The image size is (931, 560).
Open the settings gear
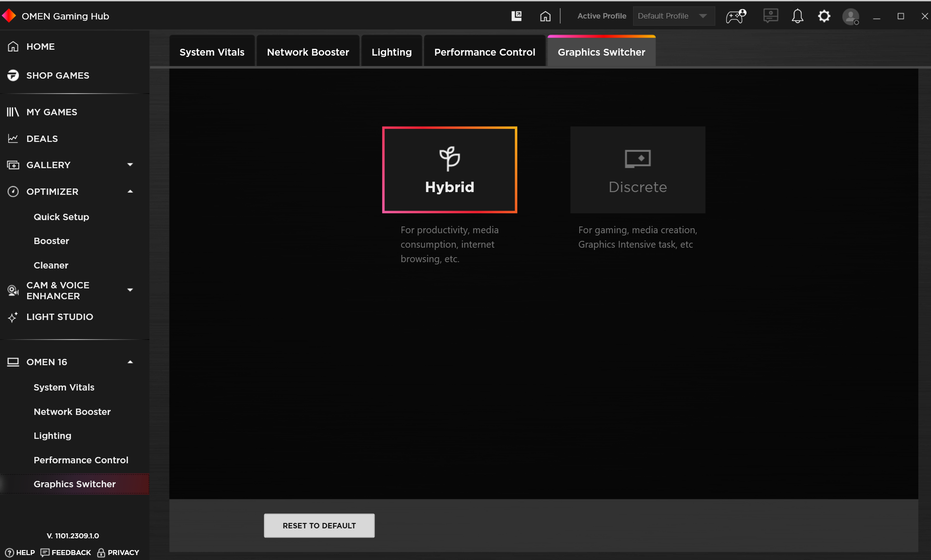click(824, 16)
